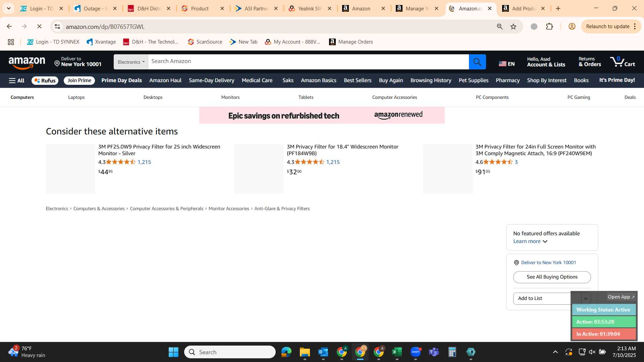Click the Amazon search magnifier button

tap(477, 62)
